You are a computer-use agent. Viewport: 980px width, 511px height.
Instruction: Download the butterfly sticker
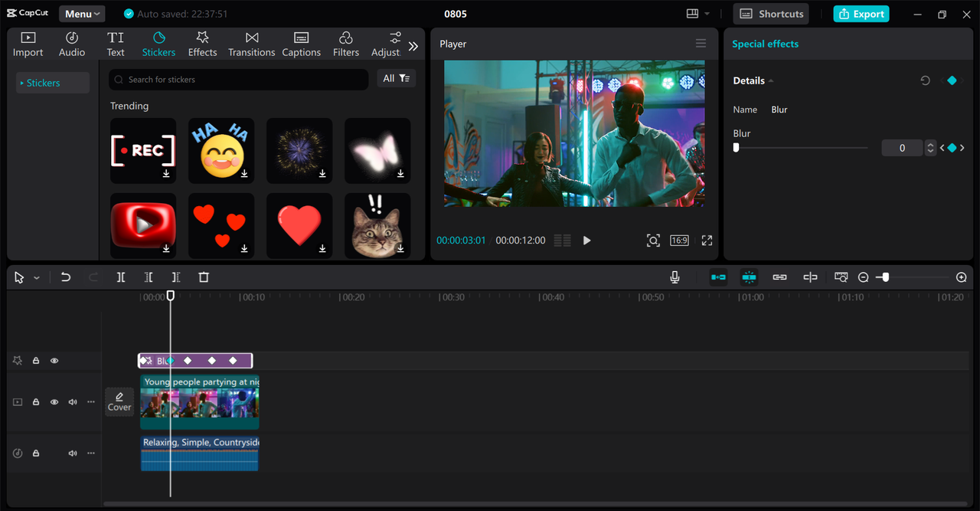400,174
